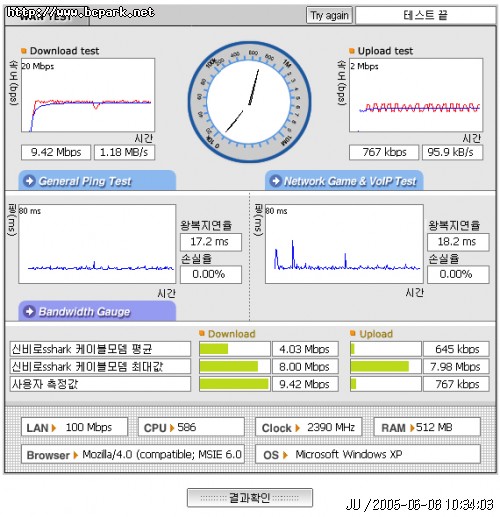Click the download bar for user 9.42 Mbps
The width and height of the screenshot is (500, 517).
point(235,384)
